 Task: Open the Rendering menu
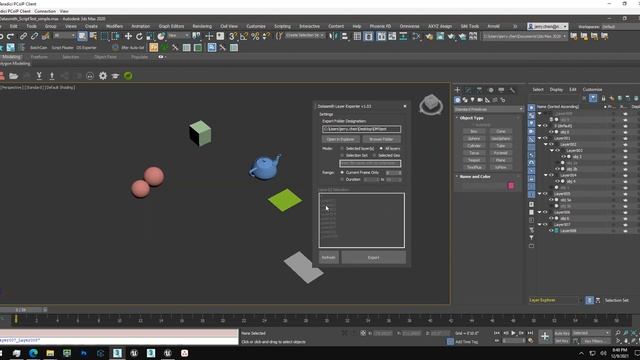coord(202,26)
